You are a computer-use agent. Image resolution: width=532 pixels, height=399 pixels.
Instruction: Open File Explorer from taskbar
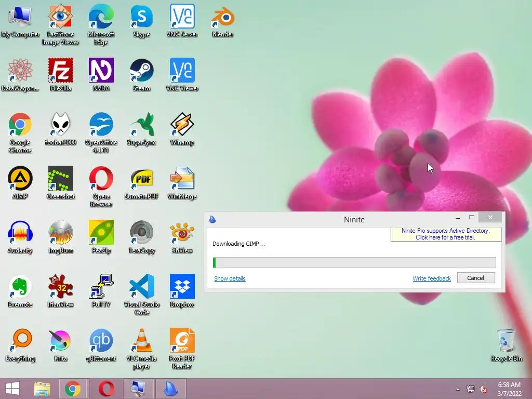[x=42, y=389]
